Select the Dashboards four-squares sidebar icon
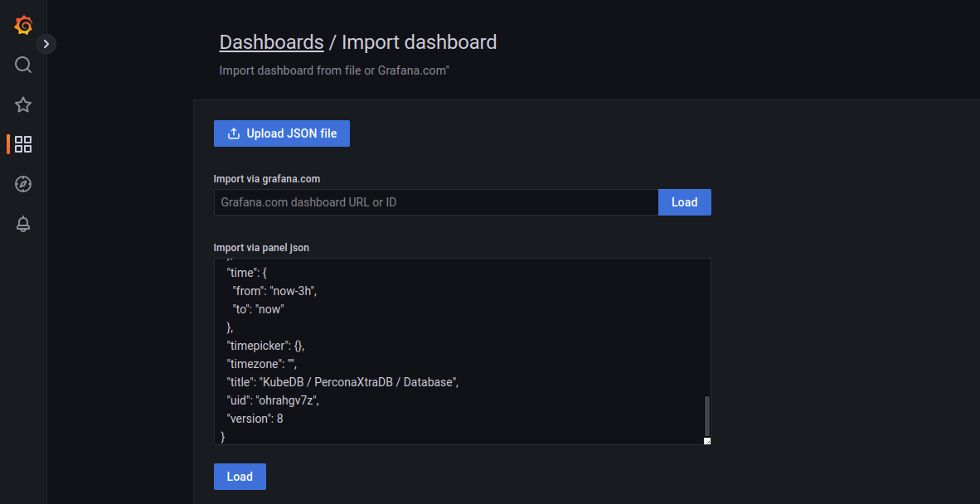 [x=22, y=144]
